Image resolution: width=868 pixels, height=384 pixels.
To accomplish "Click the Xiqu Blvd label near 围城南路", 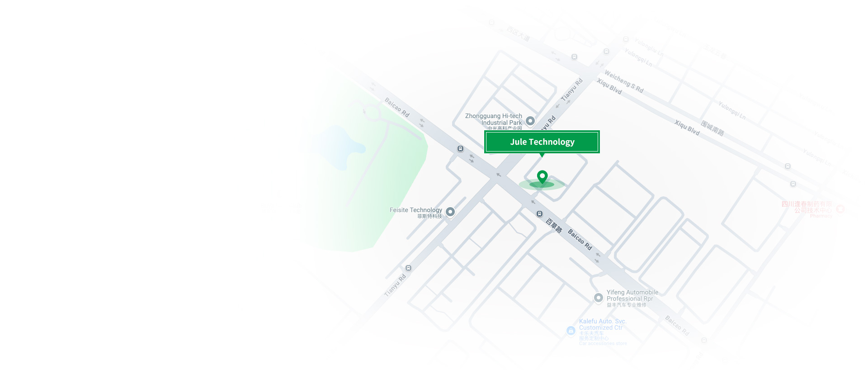I will point(687,128).
